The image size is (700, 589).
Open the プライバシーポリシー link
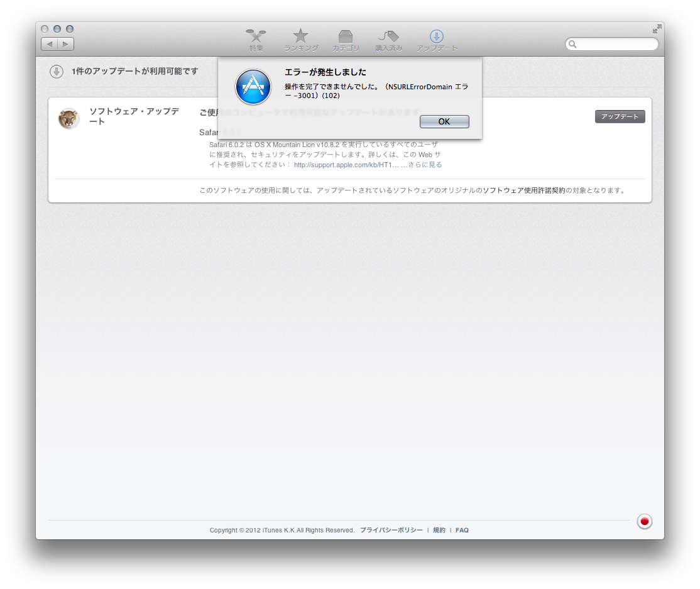point(391,530)
